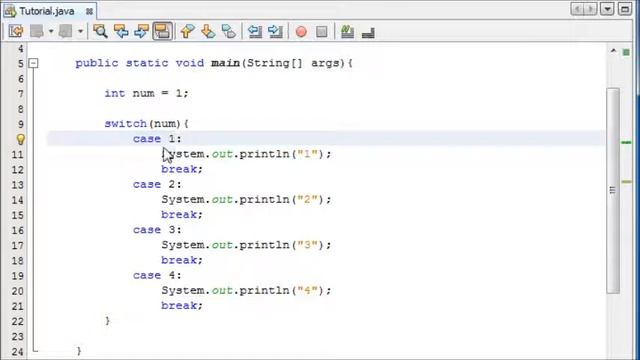Screen dimensions: 640x360
Task: Shift line right toolbar icon
Action: [275, 31]
